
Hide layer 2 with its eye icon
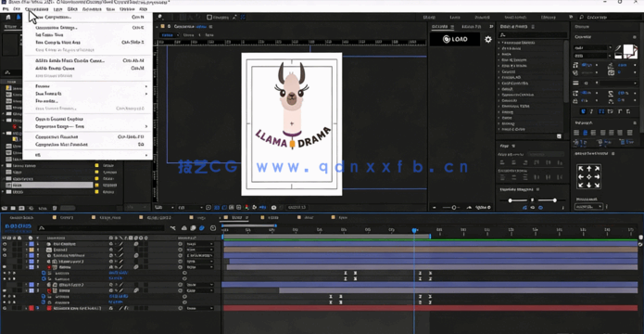[x=5, y=250]
